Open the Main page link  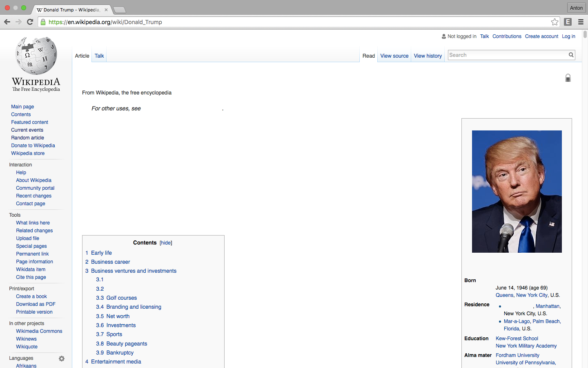point(22,107)
